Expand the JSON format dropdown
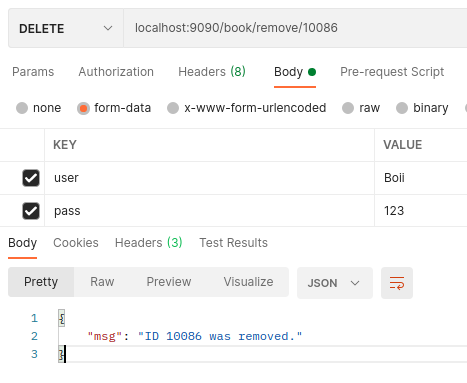The height and width of the screenshot is (383, 467). [335, 283]
